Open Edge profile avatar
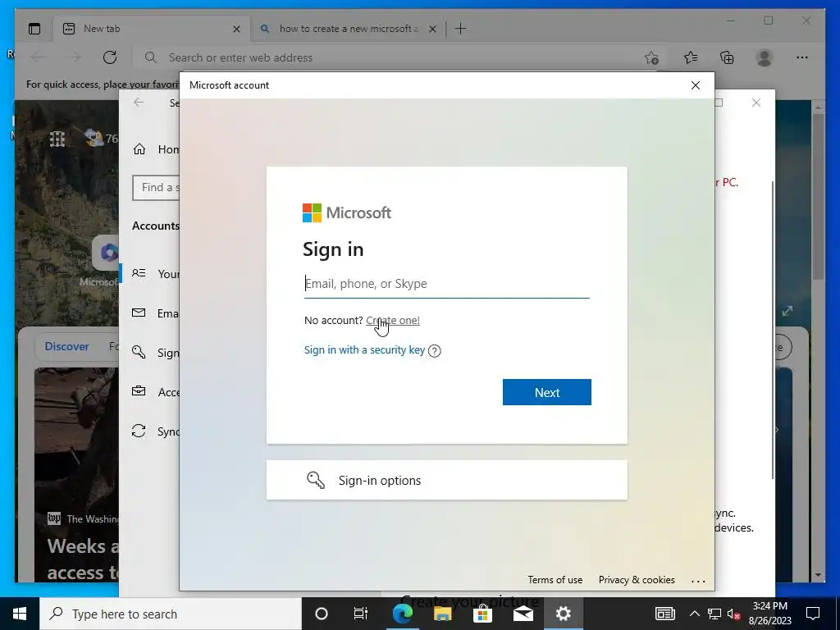 point(765,57)
